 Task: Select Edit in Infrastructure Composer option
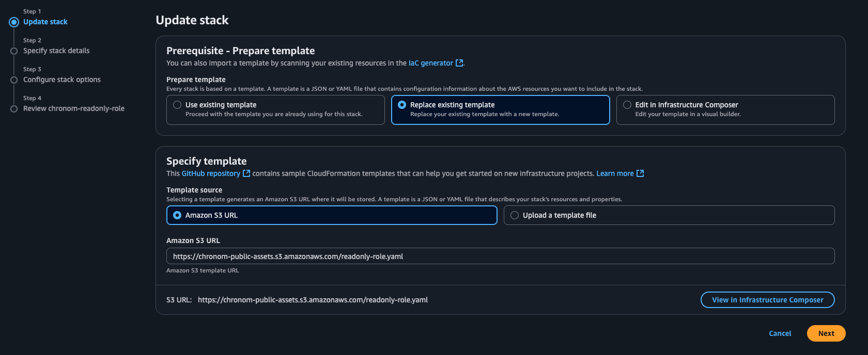[x=627, y=105]
